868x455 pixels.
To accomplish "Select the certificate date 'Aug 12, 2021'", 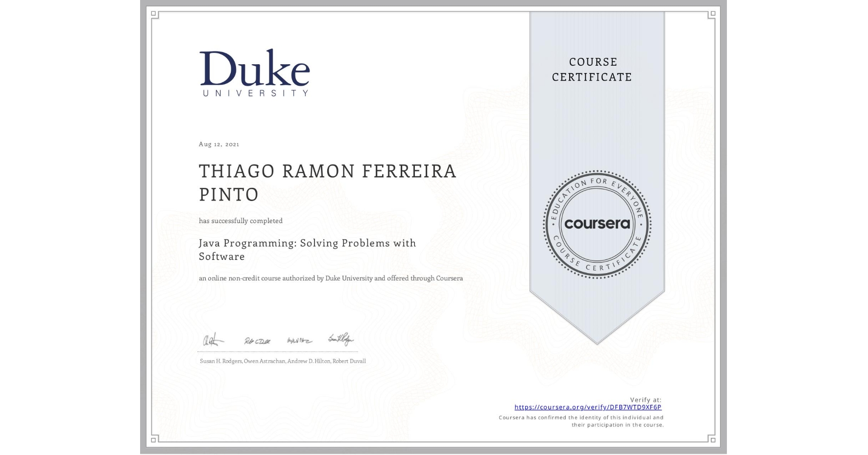I will [x=219, y=144].
